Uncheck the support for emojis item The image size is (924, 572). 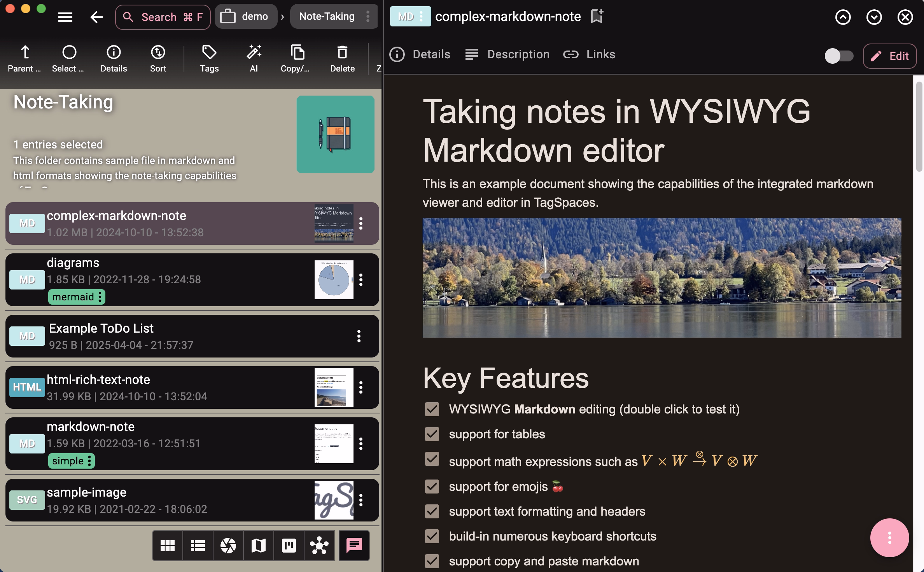432,486
